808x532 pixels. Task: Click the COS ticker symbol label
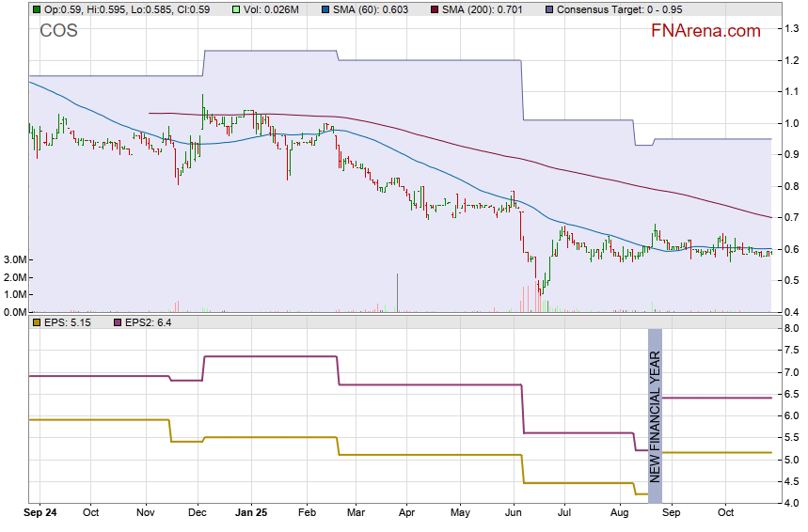[x=58, y=31]
